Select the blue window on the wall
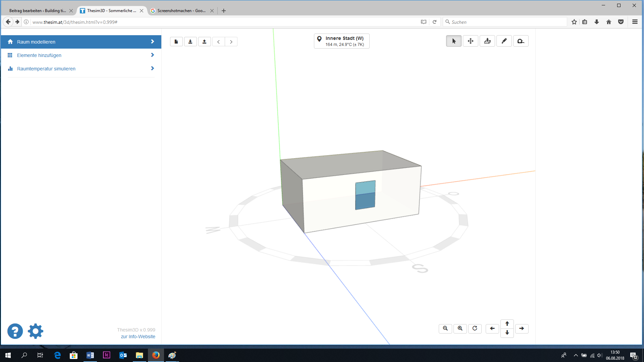The image size is (644, 362). pos(365,195)
